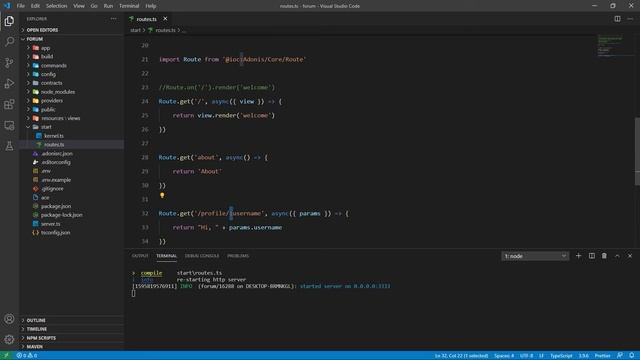The image size is (640, 360).
Task: Open the Source Control view
Action: click(9, 62)
